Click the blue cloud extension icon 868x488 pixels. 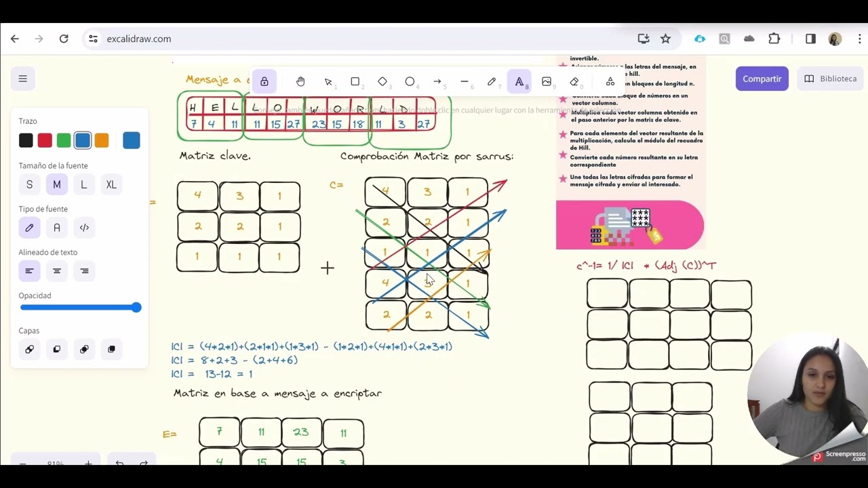point(700,39)
